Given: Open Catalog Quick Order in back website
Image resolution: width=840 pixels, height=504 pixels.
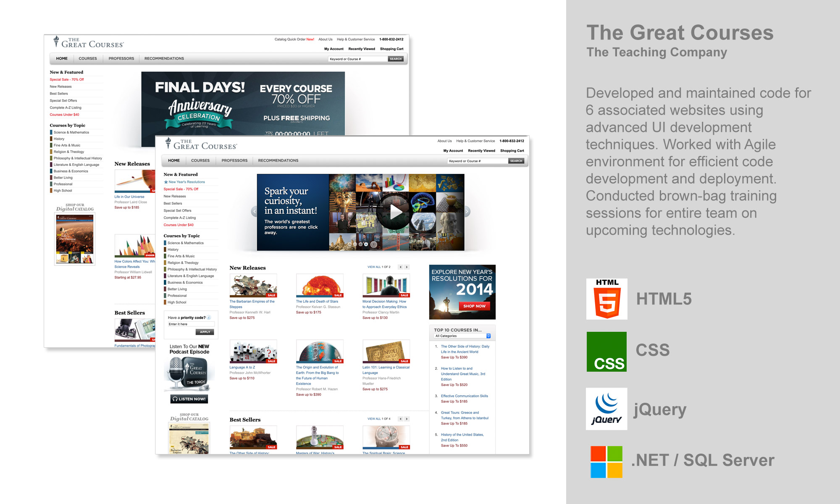Looking at the screenshot, I should [x=294, y=39].
